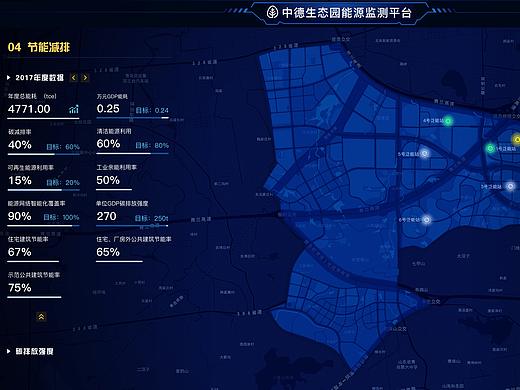Open chart icon beside 4771.00 value

[x=74, y=109]
